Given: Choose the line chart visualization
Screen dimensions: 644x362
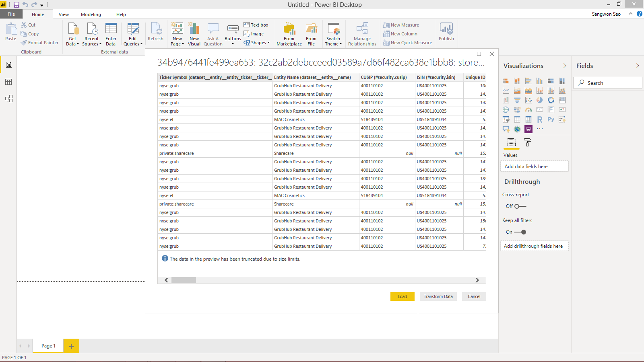Looking at the screenshot, I should click(x=506, y=90).
